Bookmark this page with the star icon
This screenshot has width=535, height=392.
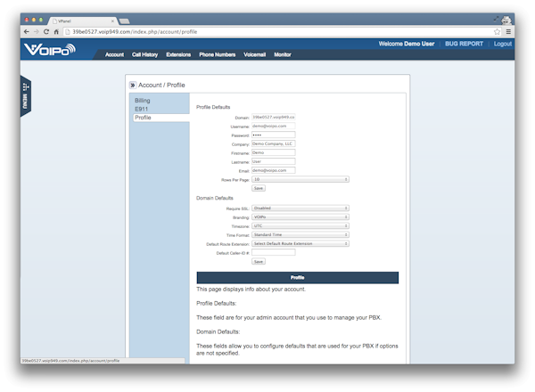pos(498,32)
